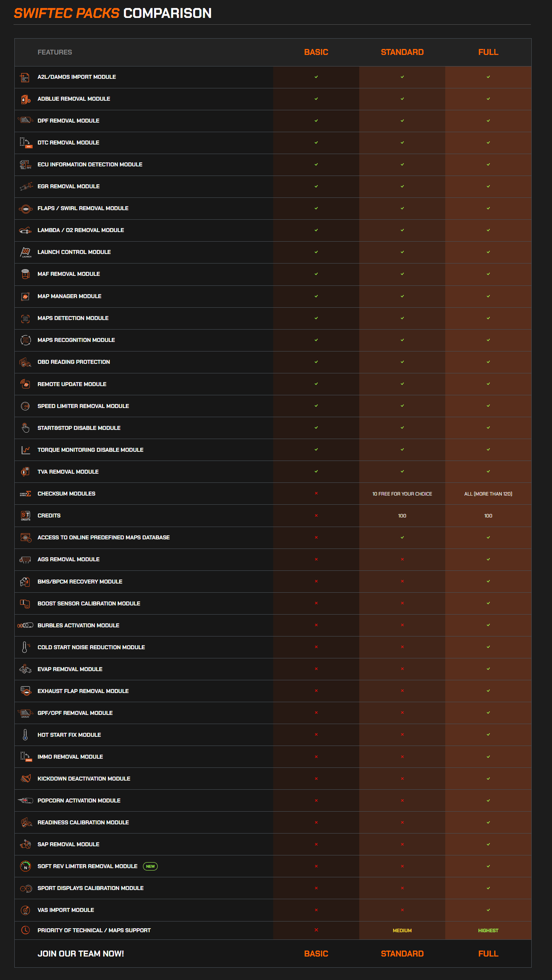Click the Torque Monitoring Disable chart icon

25,450
